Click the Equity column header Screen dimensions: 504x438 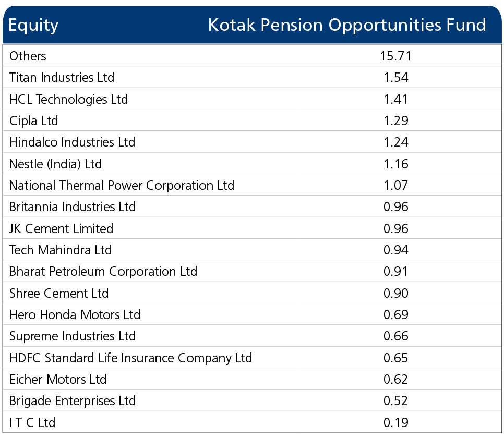pyautogui.click(x=33, y=26)
